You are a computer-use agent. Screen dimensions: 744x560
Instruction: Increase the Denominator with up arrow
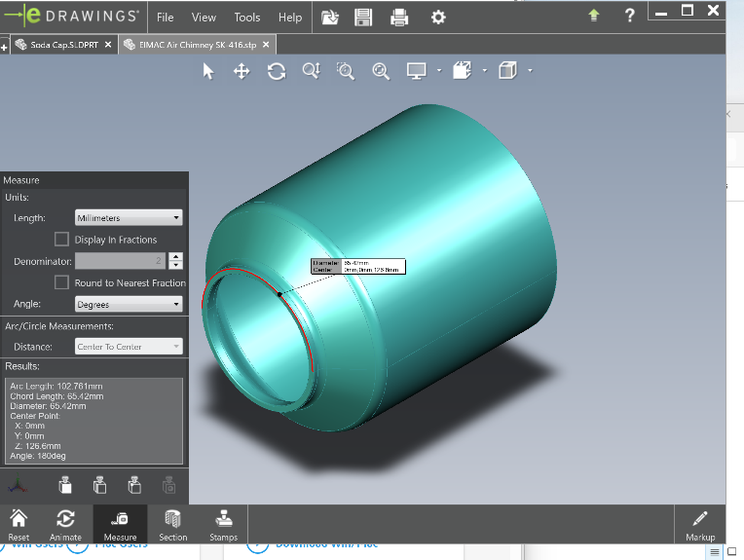pyautogui.click(x=175, y=256)
